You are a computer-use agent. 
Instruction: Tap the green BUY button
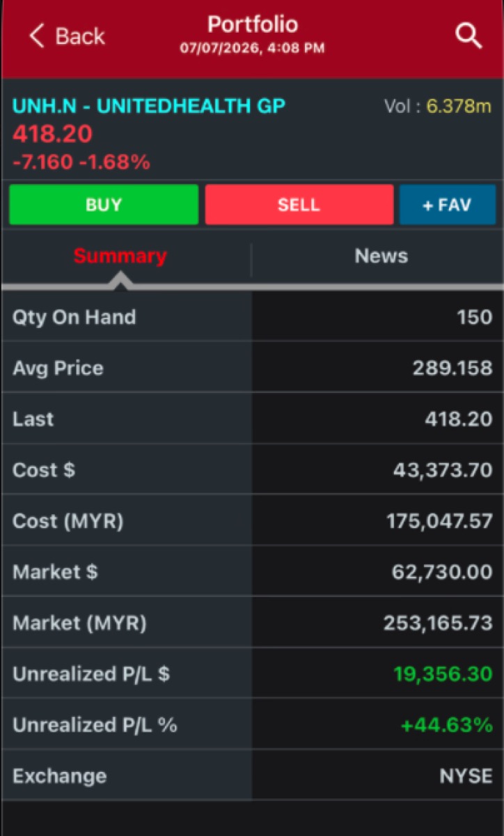[x=104, y=205]
